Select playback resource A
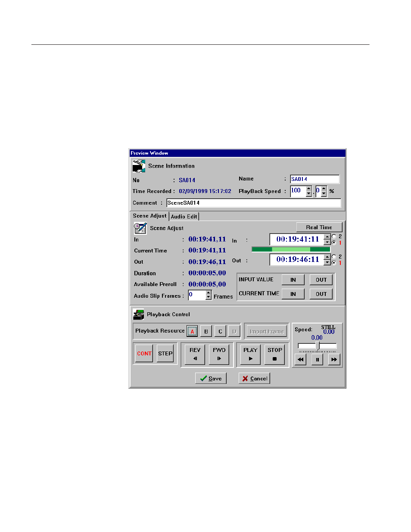The image size is (411, 532). point(192,331)
